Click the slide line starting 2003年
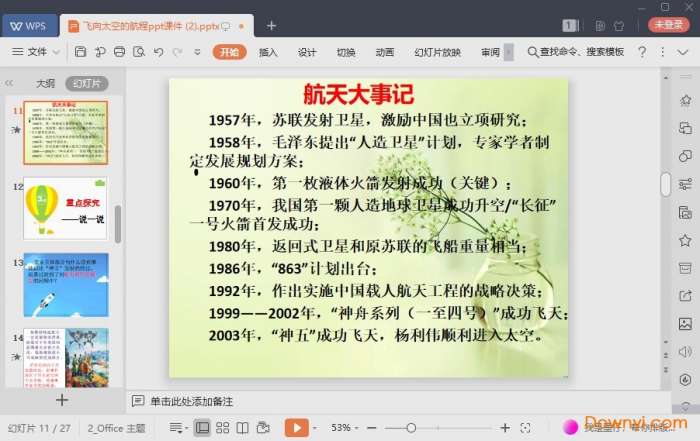This screenshot has height=441, width=700. 375,335
